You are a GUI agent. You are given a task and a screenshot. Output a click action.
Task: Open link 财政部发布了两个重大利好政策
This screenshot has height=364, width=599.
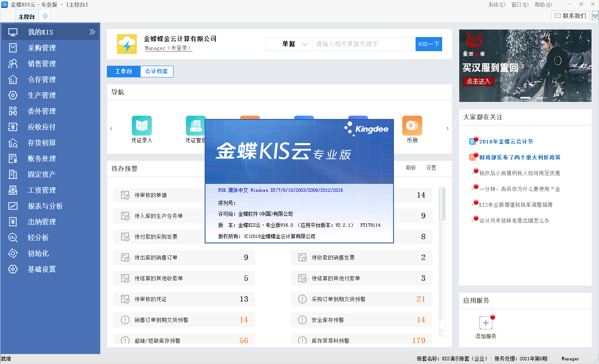pyautogui.click(x=520, y=157)
